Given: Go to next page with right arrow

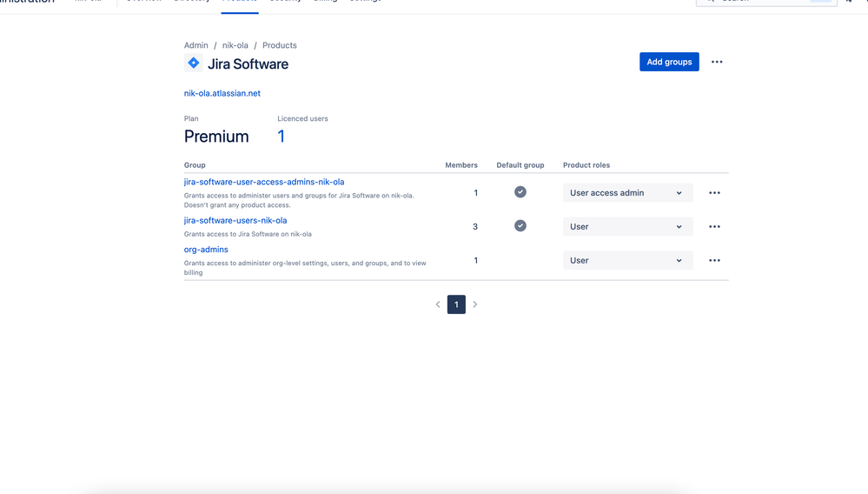Looking at the screenshot, I should coord(475,304).
